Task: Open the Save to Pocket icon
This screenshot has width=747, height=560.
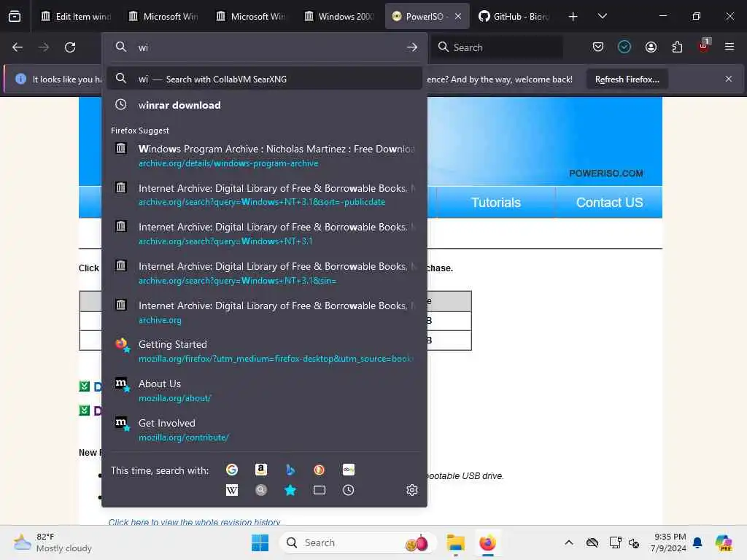Action: click(x=598, y=47)
